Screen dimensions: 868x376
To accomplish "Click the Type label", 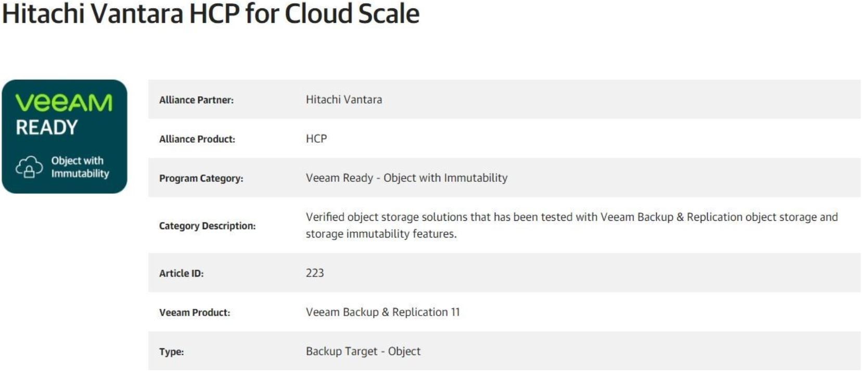I will point(172,352).
